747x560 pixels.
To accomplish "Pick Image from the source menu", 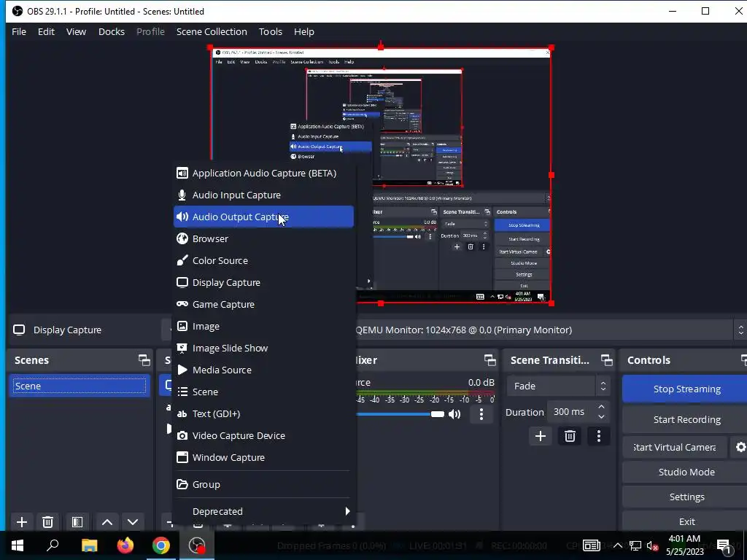I will pyautogui.click(x=263, y=326).
